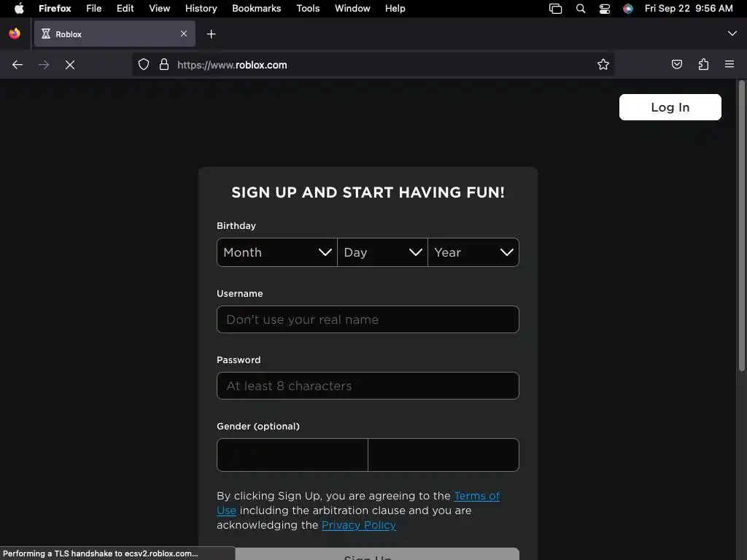
Task: Open the Terms of Use link
Action: pos(476,496)
